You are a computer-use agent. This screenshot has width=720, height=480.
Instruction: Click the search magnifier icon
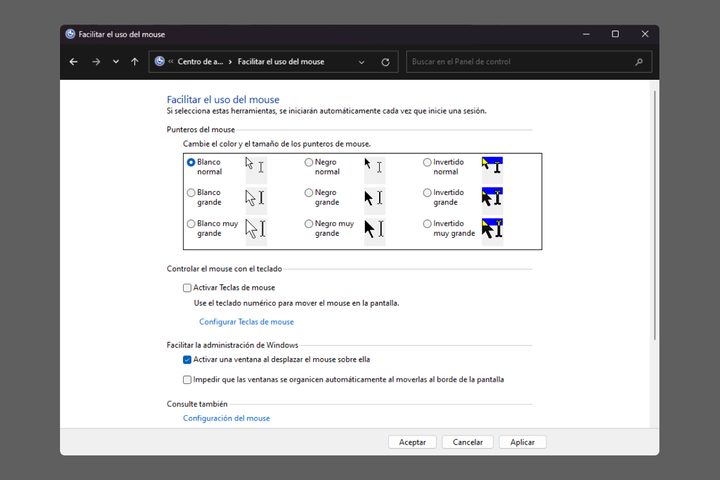639,62
